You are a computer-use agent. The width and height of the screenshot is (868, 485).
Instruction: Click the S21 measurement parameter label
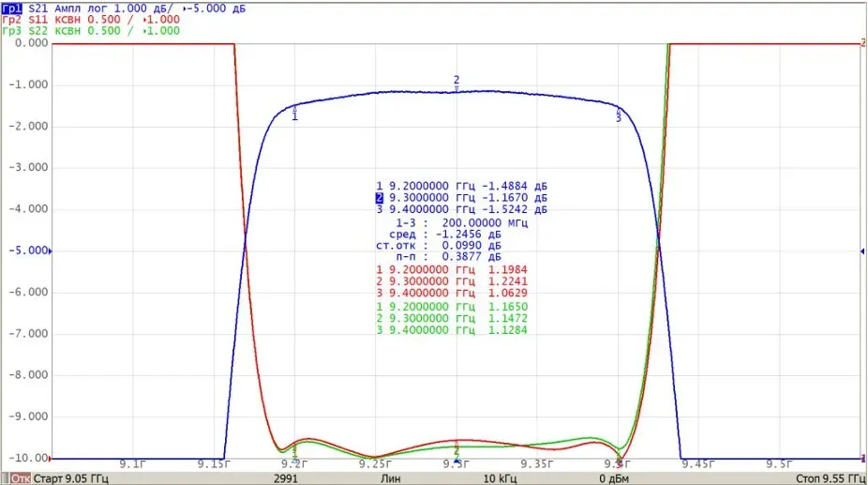click(x=38, y=8)
